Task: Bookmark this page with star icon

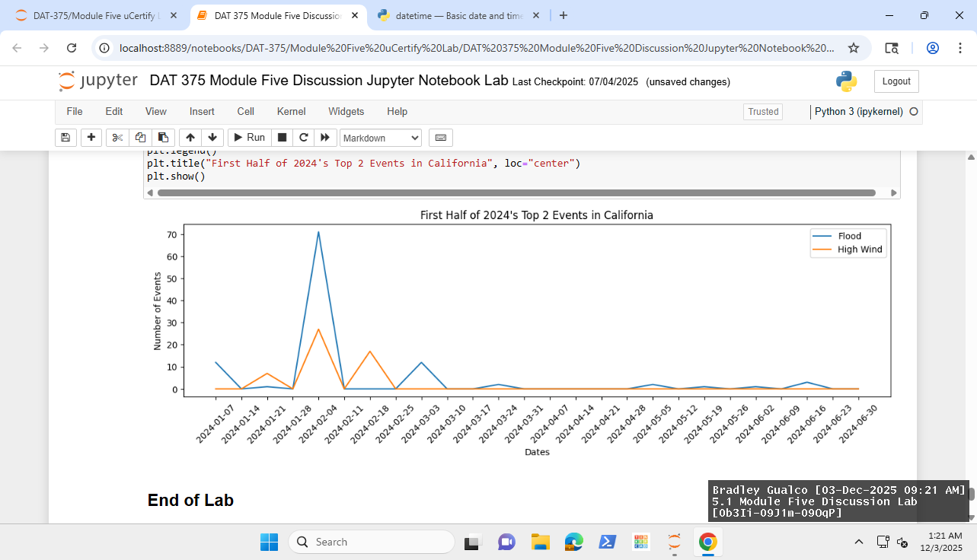Action: pyautogui.click(x=854, y=48)
